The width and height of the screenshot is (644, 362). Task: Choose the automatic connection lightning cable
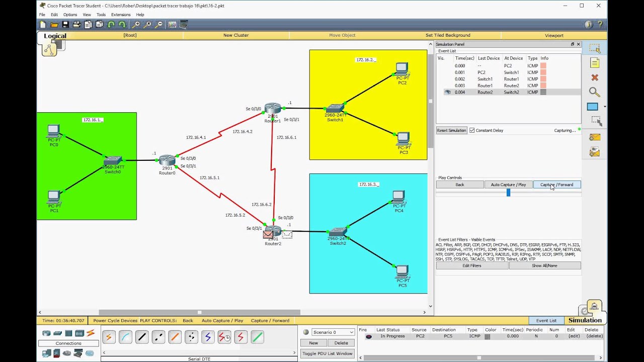click(108, 337)
